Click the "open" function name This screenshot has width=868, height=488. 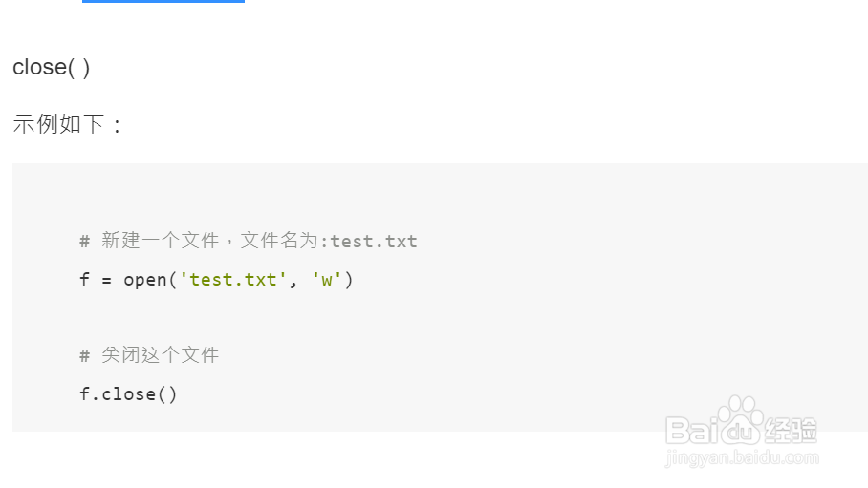[145, 281]
